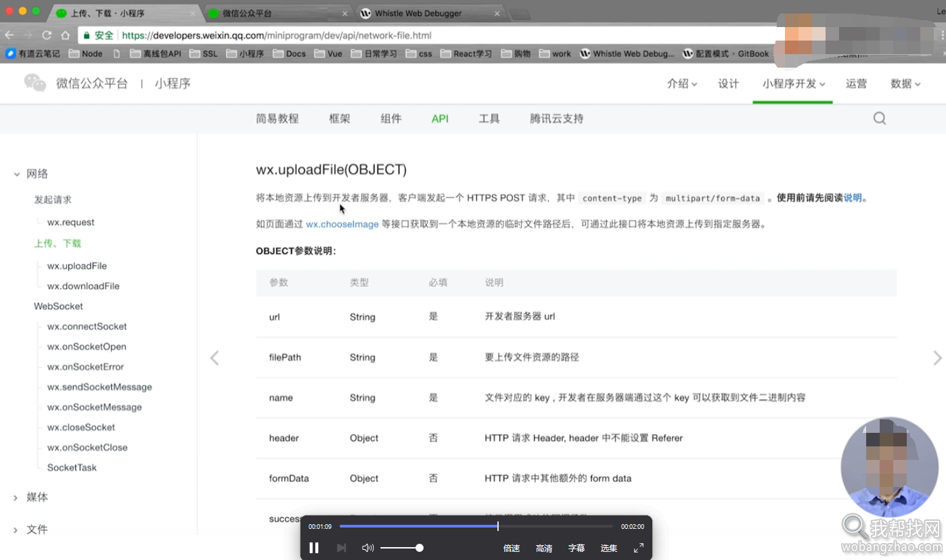Image resolution: width=946 pixels, height=560 pixels.
Task: Open the 工具 sub-navigation tab
Action: pyautogui.click(x=489, y=118)
